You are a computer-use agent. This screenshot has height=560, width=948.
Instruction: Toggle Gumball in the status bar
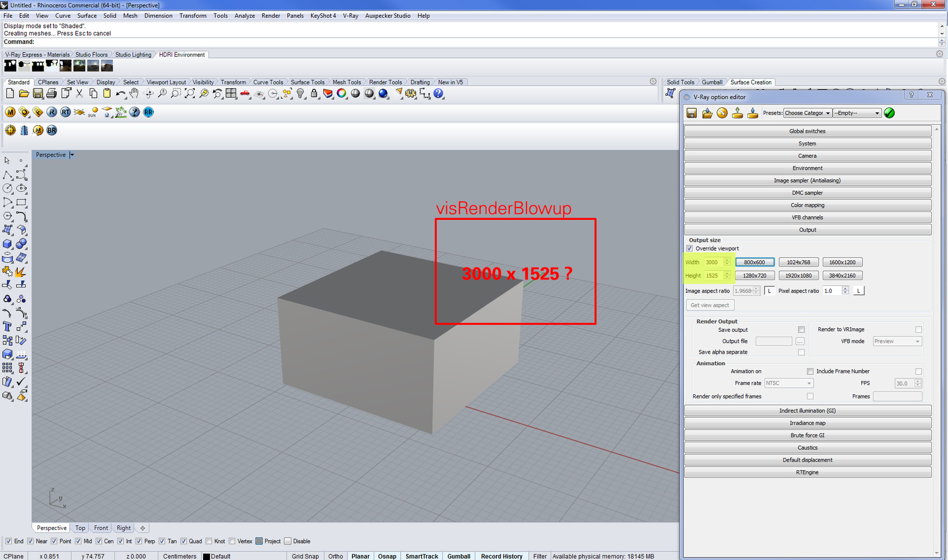coord(459,556)
